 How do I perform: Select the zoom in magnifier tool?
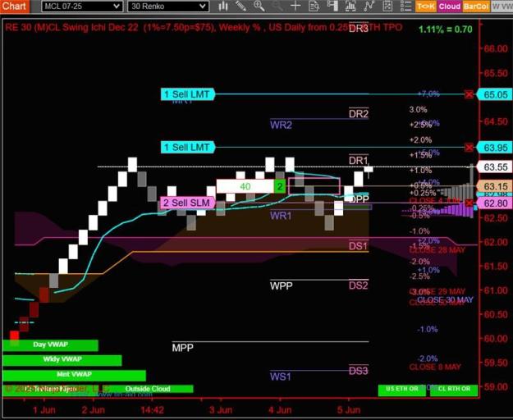point(259,7)
